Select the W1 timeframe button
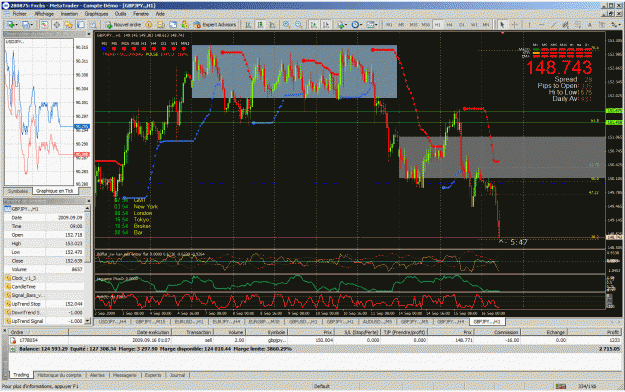The image size is (625, 392). tap(474, 25)
